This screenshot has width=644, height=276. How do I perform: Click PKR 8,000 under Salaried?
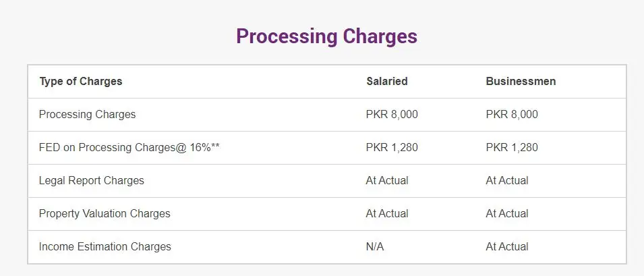coord(392,114)
